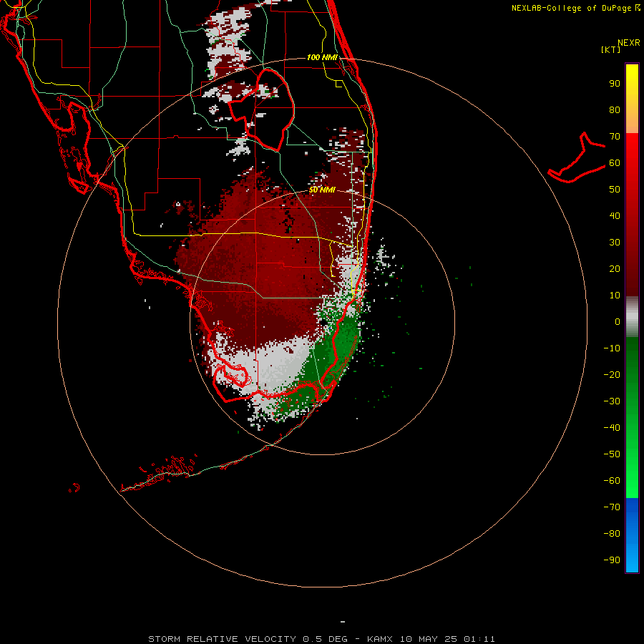Screen dimensions: 644x644
Task: Click the blue segment of the color bar
Action: tap(632, 535)
